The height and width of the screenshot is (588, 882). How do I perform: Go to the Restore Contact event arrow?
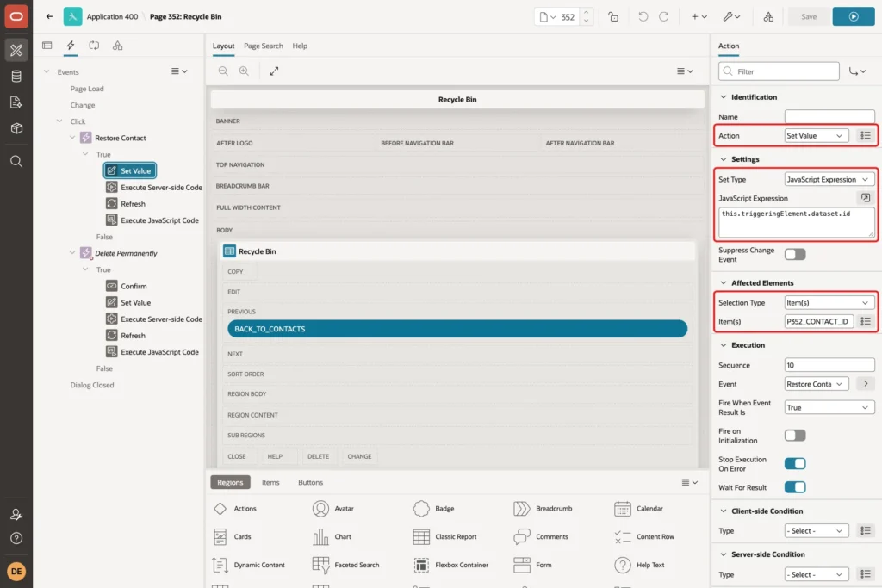coord(865,383)
